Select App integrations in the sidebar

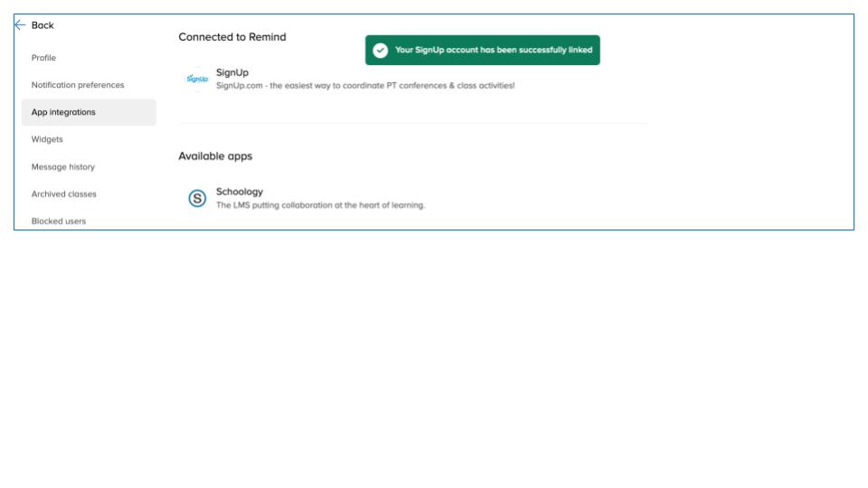(63, 112)
